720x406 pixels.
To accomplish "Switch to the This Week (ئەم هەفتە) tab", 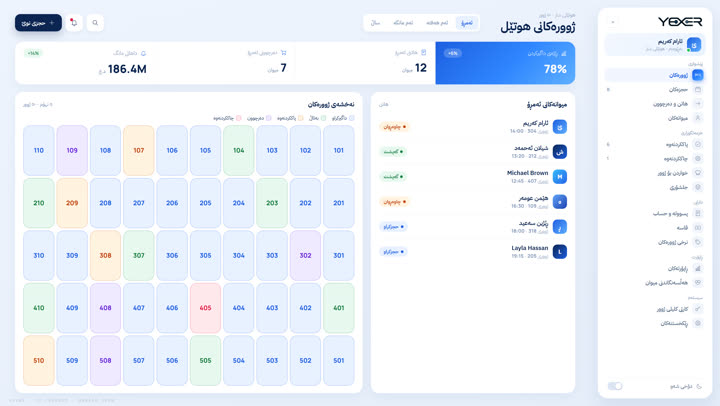I will 437,23.
